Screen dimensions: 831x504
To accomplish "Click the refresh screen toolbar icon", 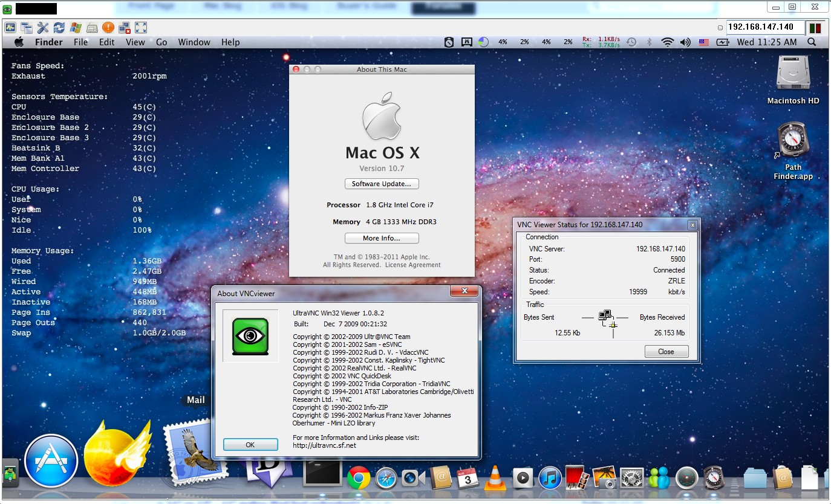I will pos(59,28).
